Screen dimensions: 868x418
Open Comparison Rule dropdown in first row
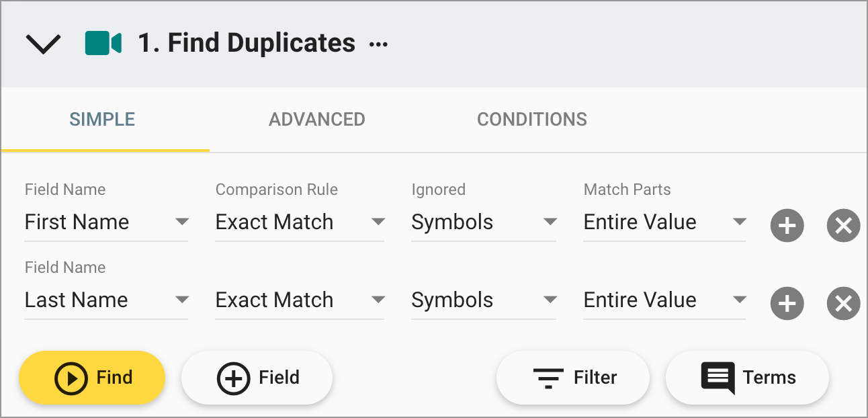pyautogui.click(x=300, y=222)
